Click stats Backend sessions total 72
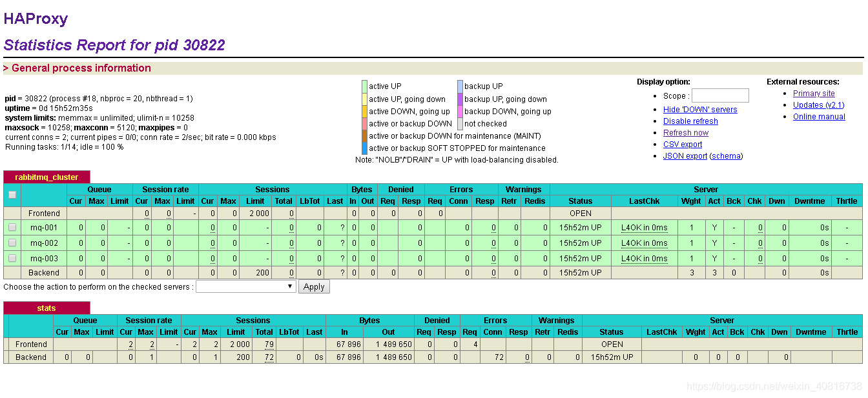 269,357
